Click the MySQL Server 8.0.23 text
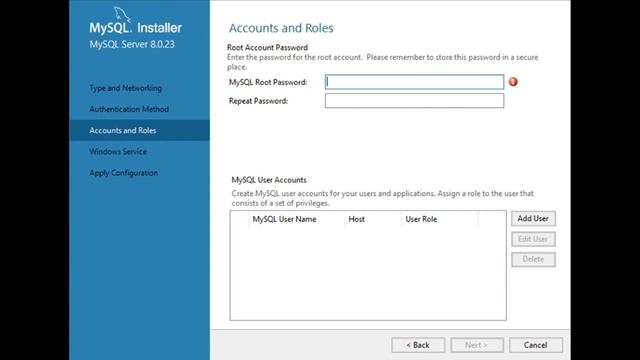This screenshot has width=640, height=360. click(132, 44)
